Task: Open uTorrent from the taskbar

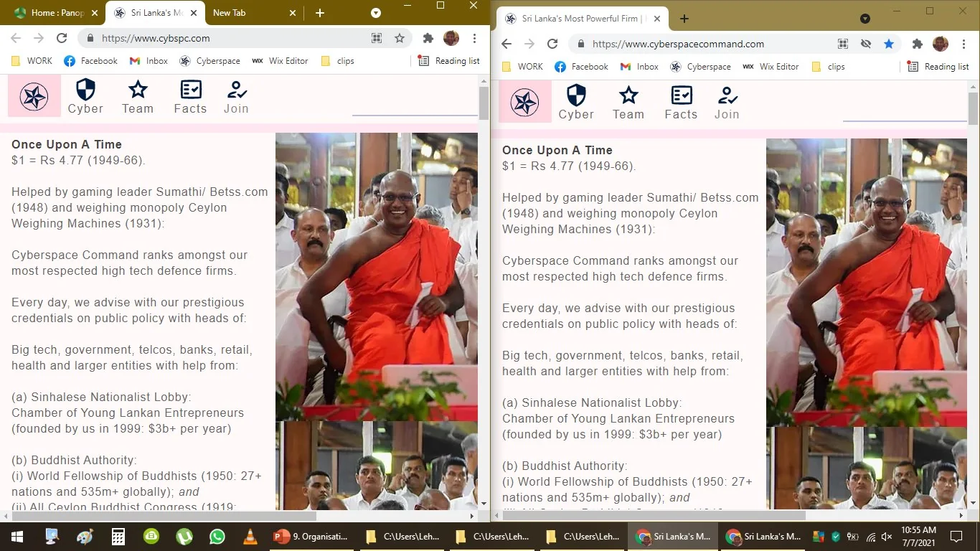Action: pos(184,536)
